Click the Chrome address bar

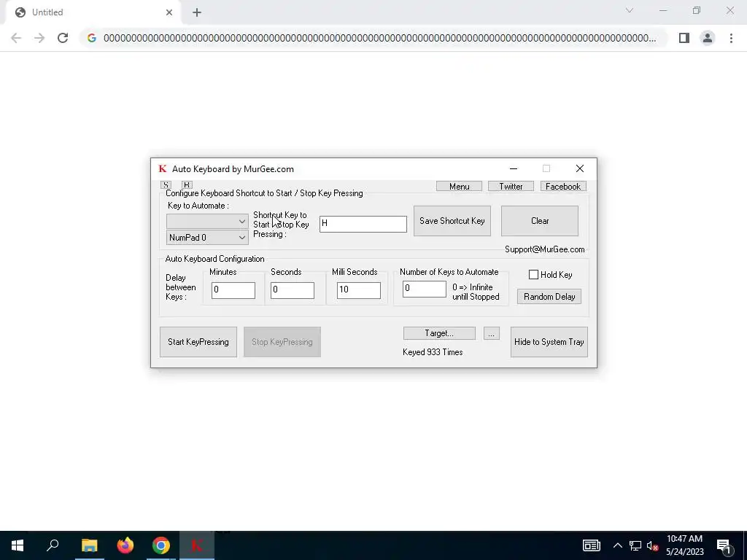[375, 38]
